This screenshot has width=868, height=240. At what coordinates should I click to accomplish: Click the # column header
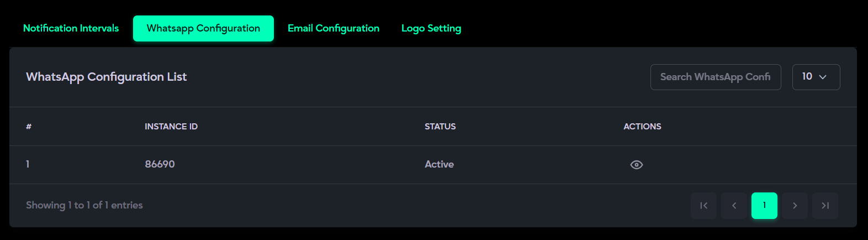(x=29, y=127)
